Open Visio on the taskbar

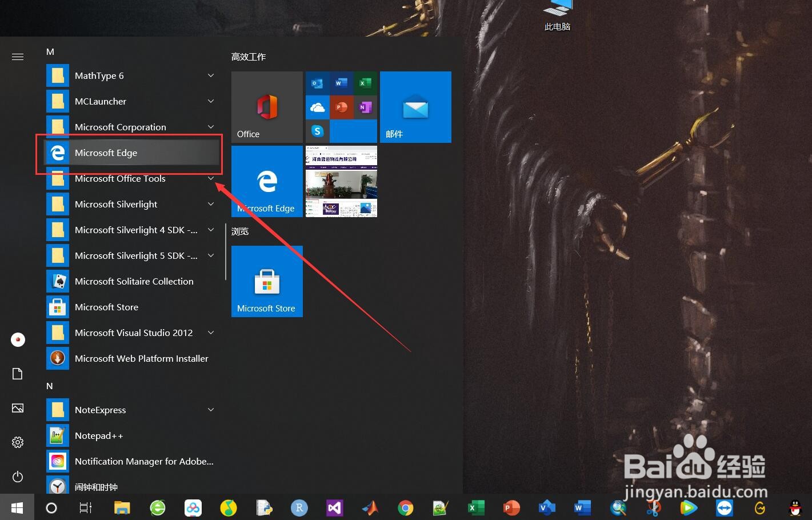(546, 507)
